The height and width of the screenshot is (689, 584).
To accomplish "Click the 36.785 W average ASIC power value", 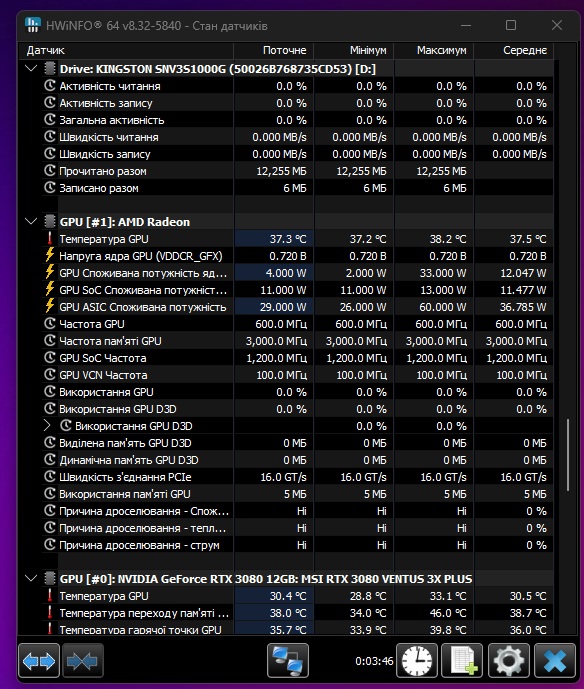I will click(x=523, y=307).
